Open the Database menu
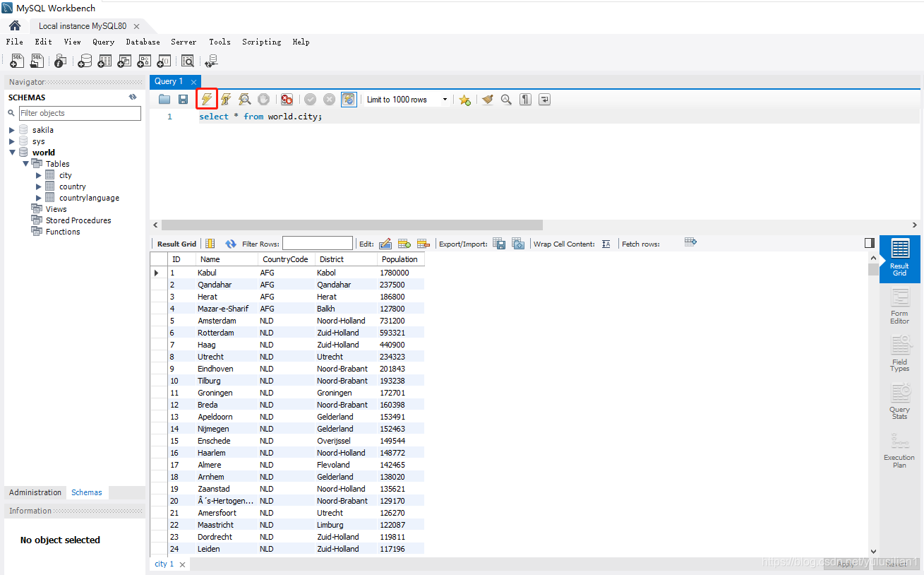 coord(143,42)
